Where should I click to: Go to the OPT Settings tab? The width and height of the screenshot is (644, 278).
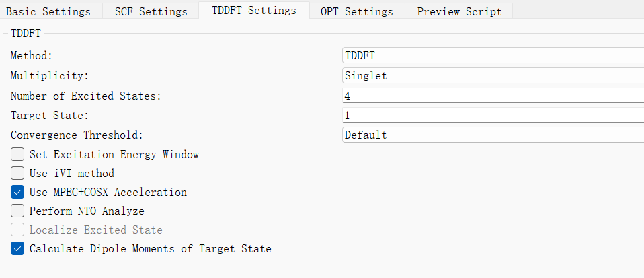357,11
